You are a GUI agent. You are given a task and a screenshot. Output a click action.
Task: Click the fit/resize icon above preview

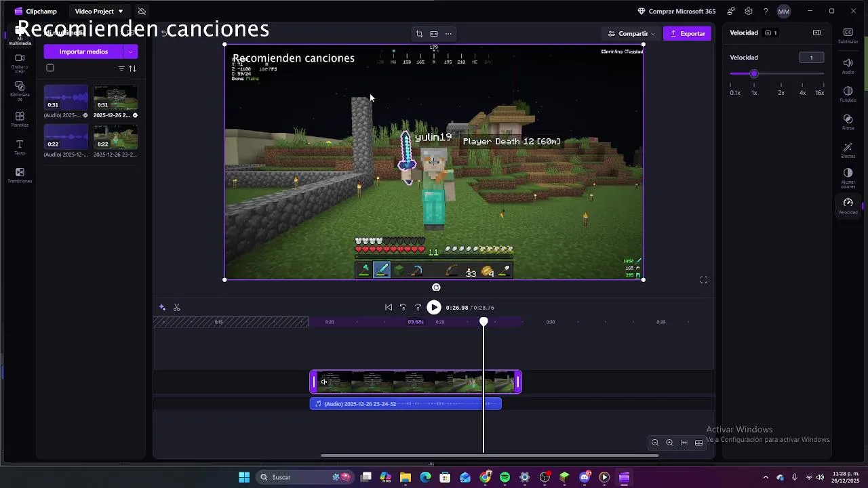point(434,33)
